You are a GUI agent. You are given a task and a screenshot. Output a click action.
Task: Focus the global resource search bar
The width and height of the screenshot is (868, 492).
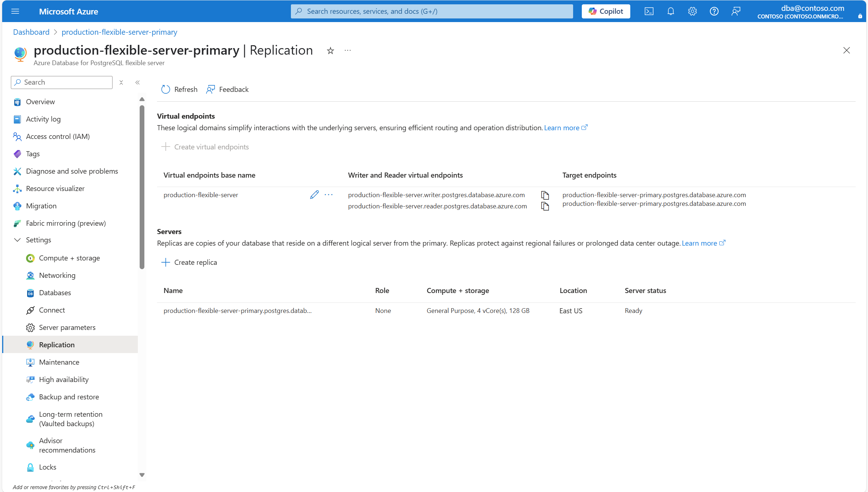tap(432, 11)
